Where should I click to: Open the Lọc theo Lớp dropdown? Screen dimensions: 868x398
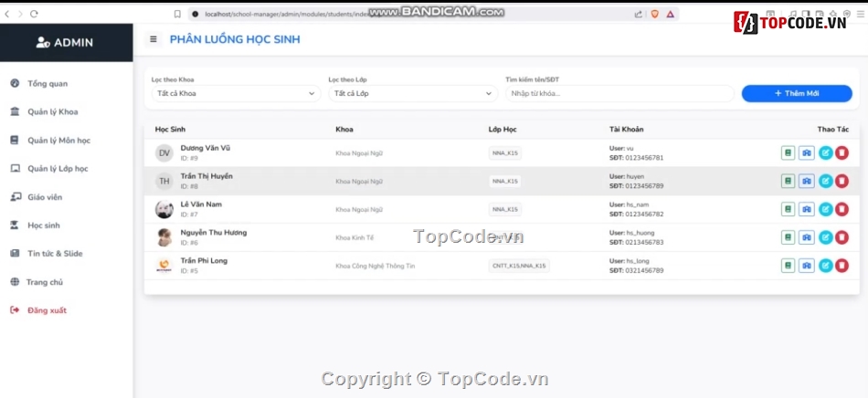413,93
